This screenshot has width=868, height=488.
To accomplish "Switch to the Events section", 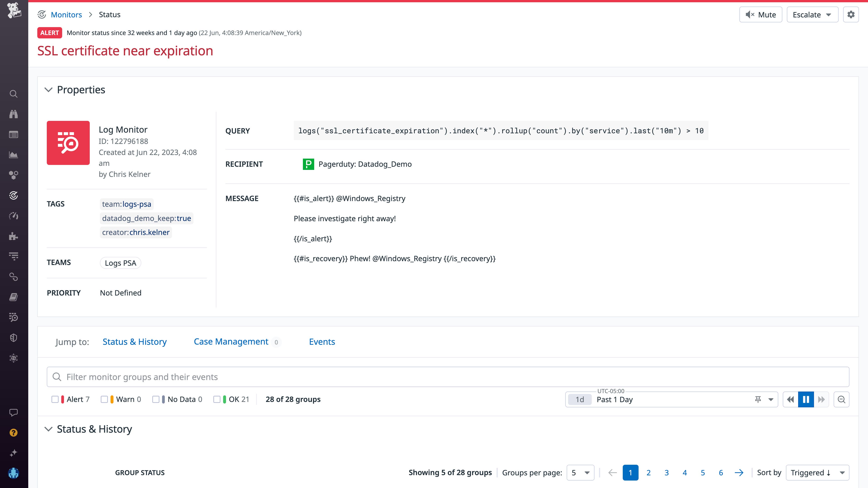I will pos(322,342).
